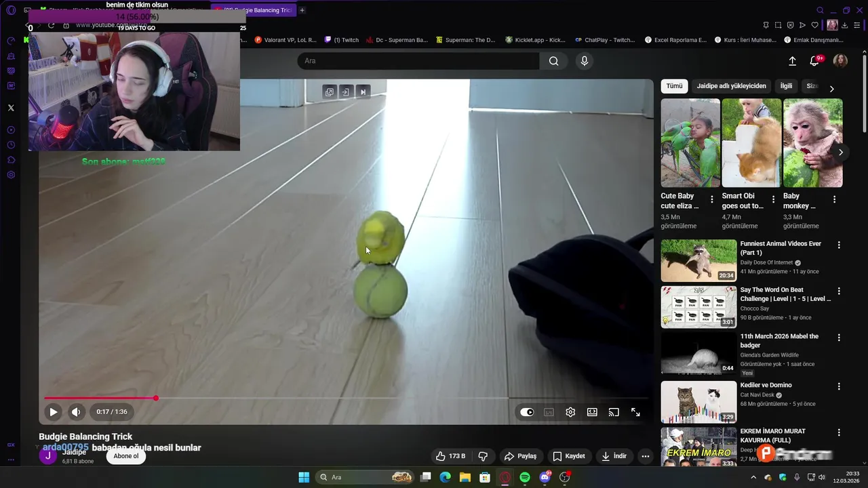Switch to theater mode in player
Viewport: 868px width, 488px height.
[x=592, y=412]
